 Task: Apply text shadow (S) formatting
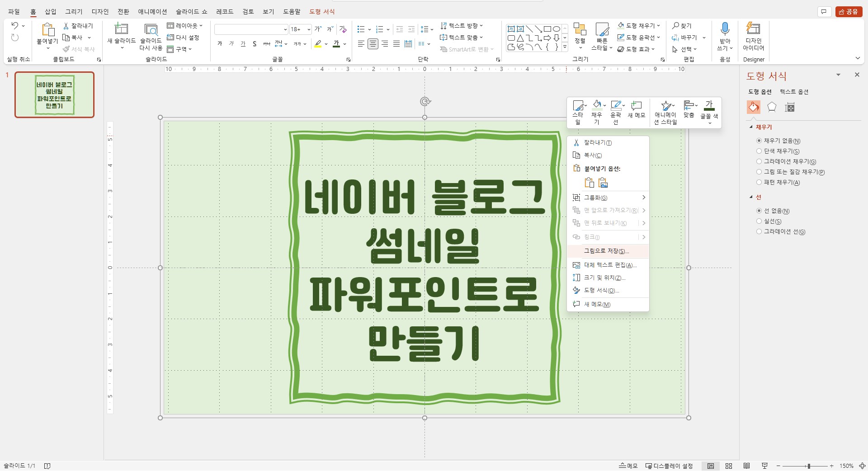[x=255, y=44]
